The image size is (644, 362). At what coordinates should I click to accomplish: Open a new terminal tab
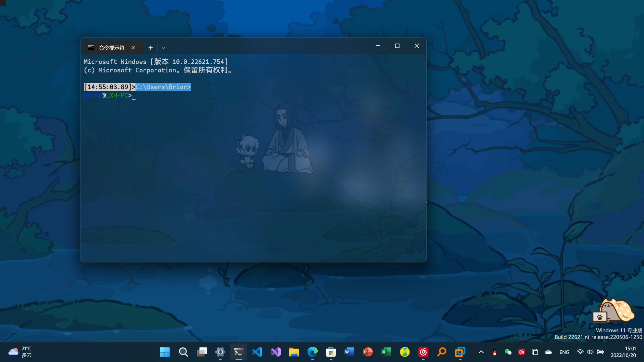click(x=150, y=48)
